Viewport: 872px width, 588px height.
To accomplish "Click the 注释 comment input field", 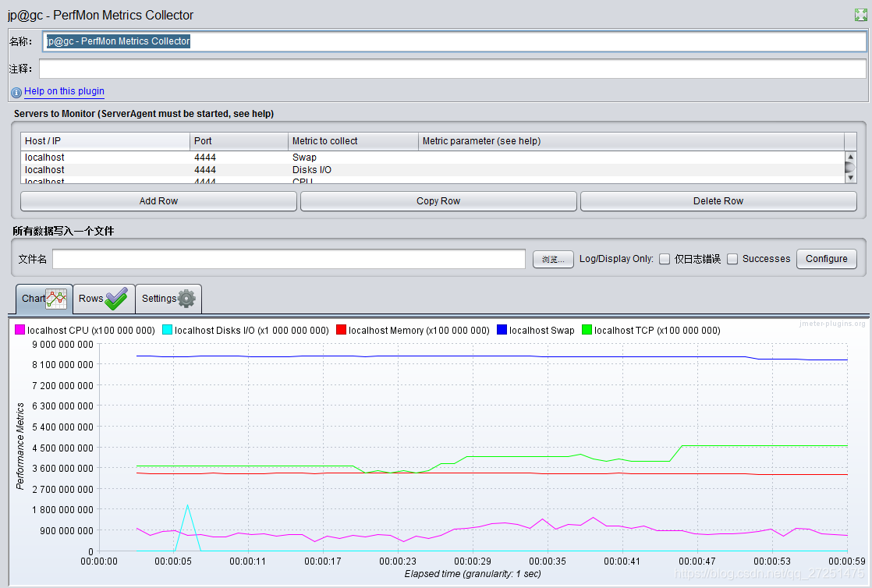I will (x=452, y=69).
